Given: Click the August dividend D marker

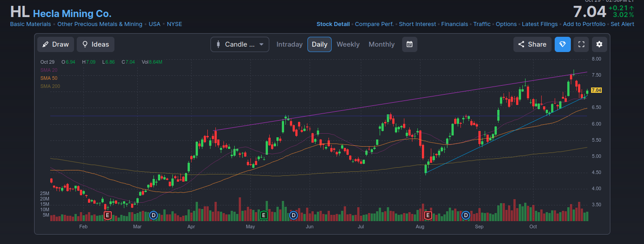Looking at the screenshot, I should [466, 215].
